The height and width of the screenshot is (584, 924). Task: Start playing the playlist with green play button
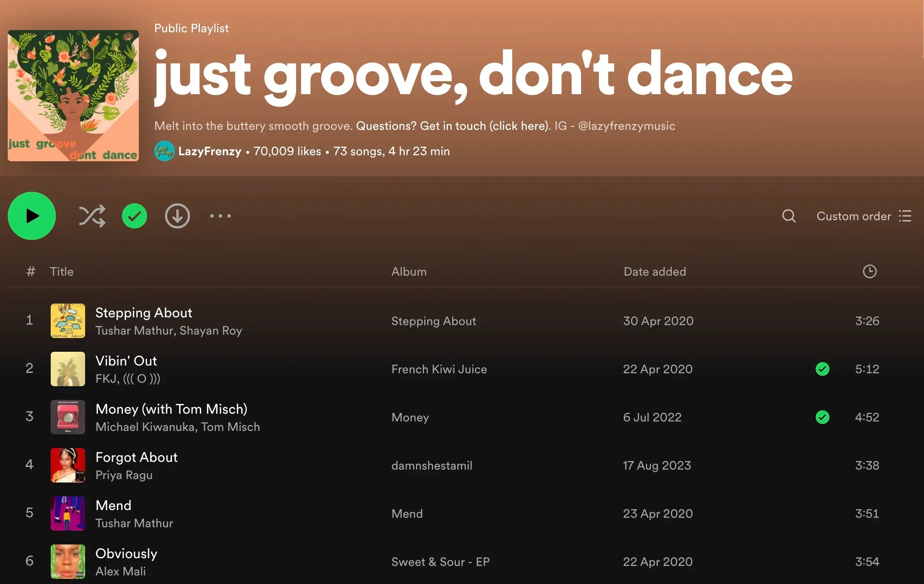point(32,216)
